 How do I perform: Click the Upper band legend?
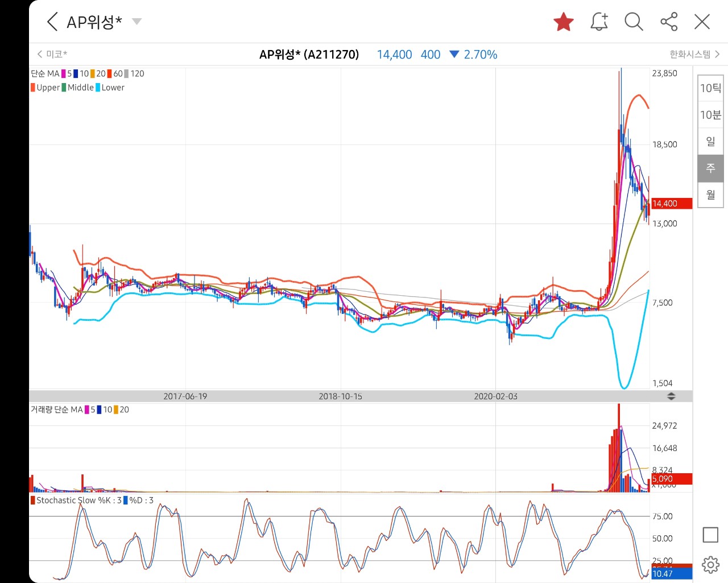[x=45, y=88]
